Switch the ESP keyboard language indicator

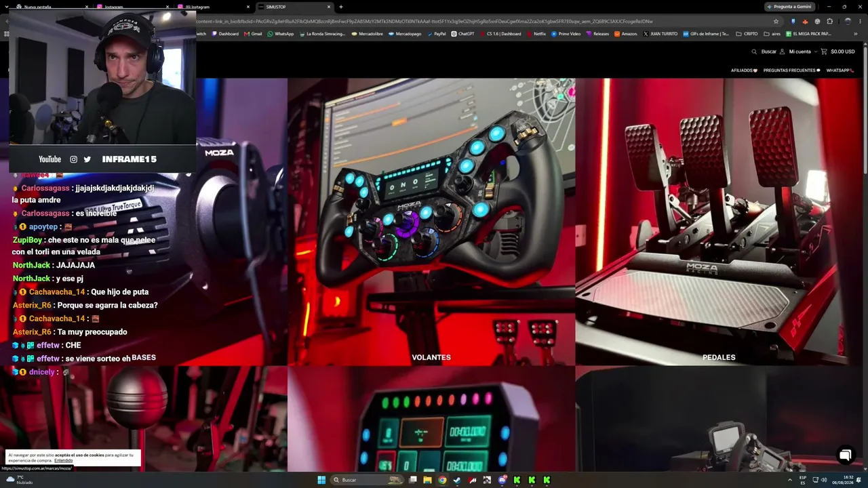tap(803, 480)
